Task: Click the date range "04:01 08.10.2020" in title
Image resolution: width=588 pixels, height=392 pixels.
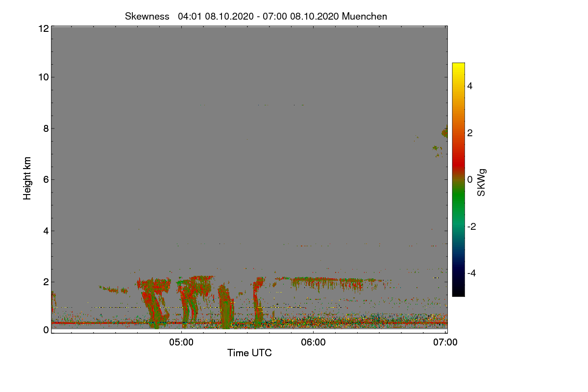Action: (x=216, y=16)
